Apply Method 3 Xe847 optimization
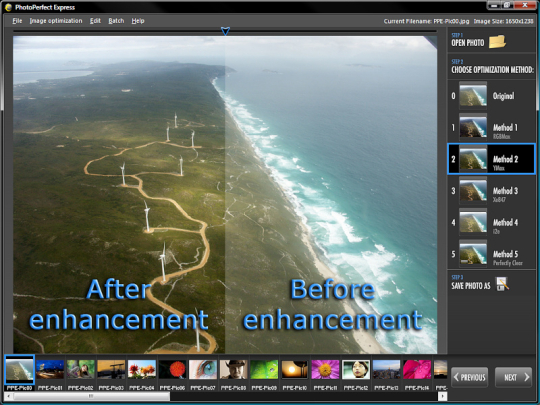Screen dimensions: 540x405 pyautogui.click(x=491, y=190)
